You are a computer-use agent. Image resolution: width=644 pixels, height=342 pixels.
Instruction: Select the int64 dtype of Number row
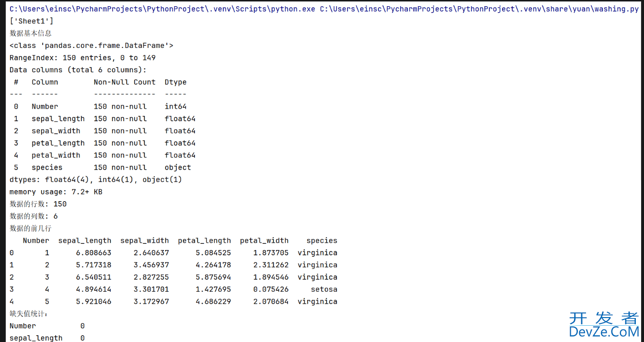[x=175, y=106]
